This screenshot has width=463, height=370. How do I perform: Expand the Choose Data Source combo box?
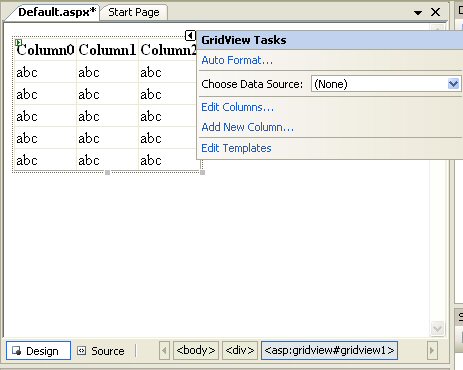[x=453, y=84]
